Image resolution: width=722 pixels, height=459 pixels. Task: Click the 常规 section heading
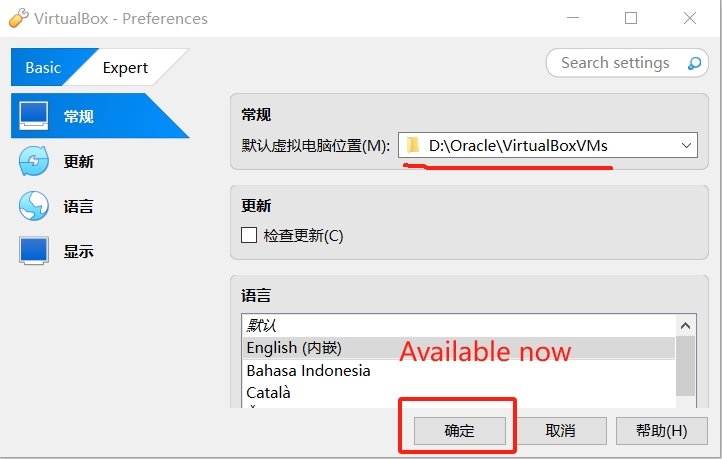point(256,114)
